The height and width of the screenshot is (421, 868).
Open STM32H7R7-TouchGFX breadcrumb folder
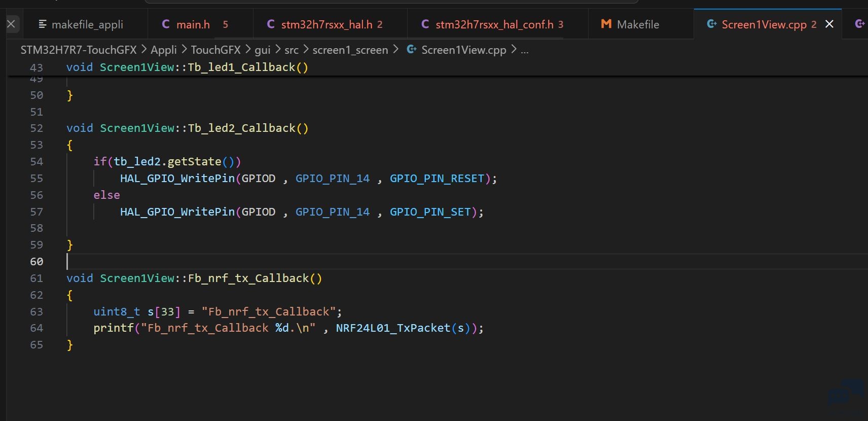click(79, 50)
